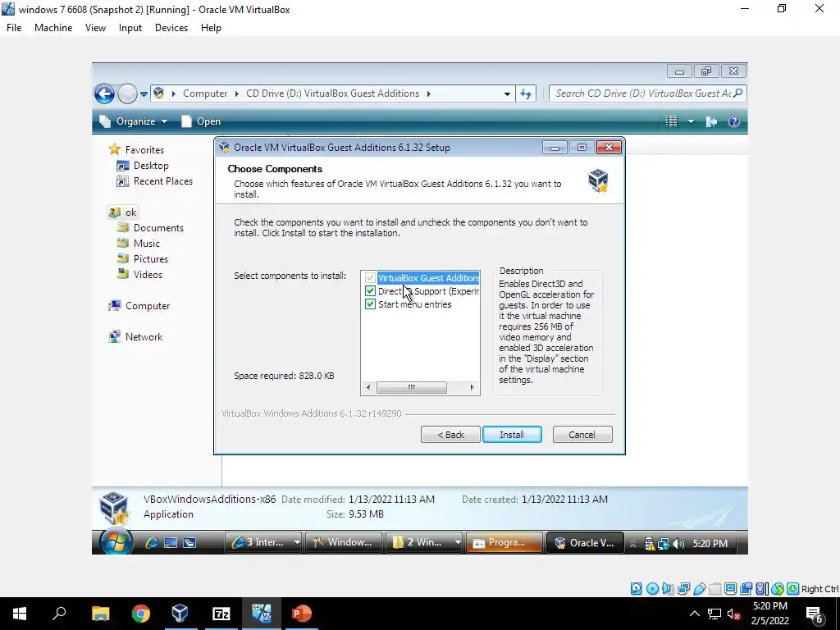Screen dimensions: 840x630
Task: Click the VirtualBox USB devices indicator
Action: (x=699, y=589)
